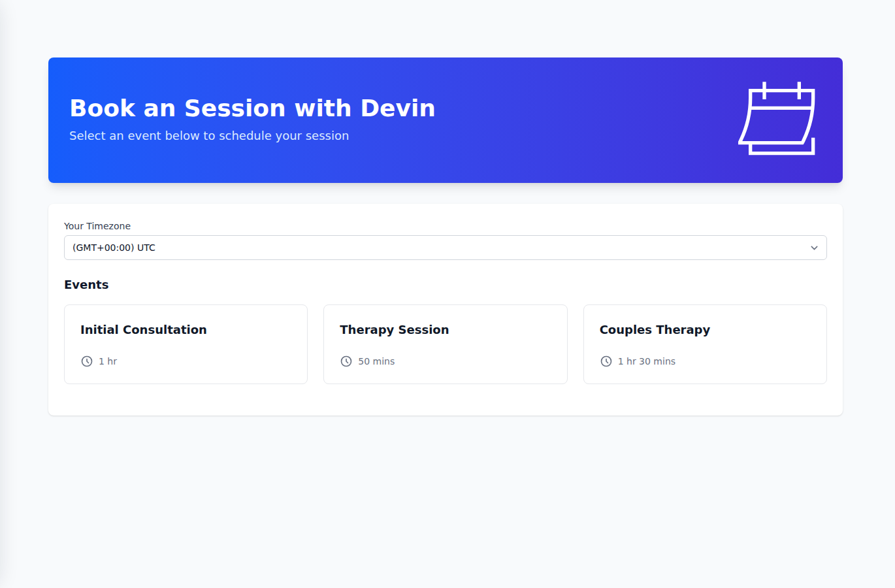This screenshot has height=588, width=895.
Task: Select the Initial Consultation event card
Action: (186, 344)
